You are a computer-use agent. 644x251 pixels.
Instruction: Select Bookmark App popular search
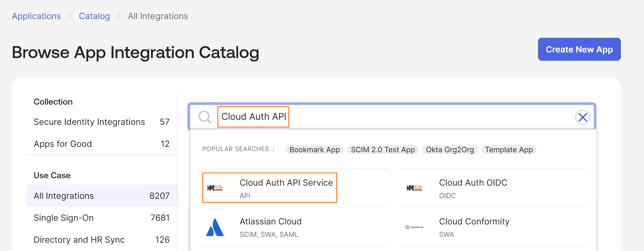(x=315, y=150)
